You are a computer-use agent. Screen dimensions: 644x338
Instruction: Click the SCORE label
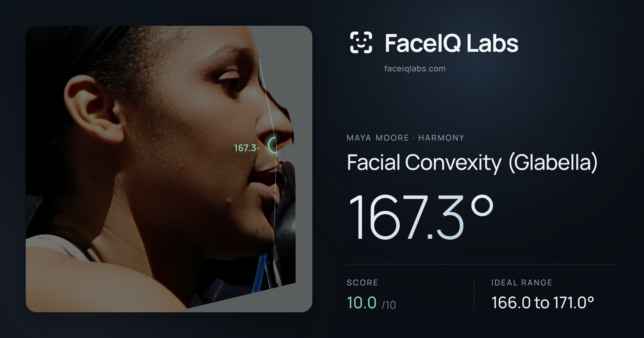tap(362, 282)
